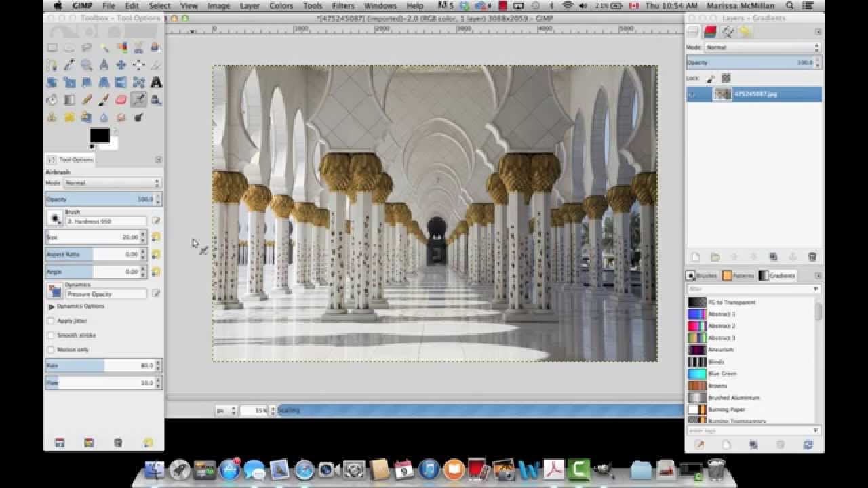The width and height of the screenshot is (868, 488).
Task: Select the Airbrush tool
Action: click(138, 100)
